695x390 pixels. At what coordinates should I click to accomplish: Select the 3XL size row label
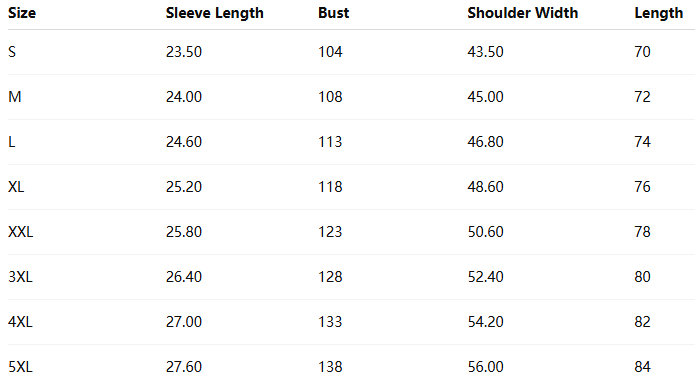coord(20,277)
